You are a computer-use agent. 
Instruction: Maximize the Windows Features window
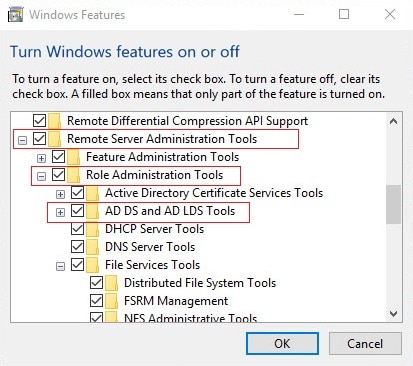(x=344, y=14)
